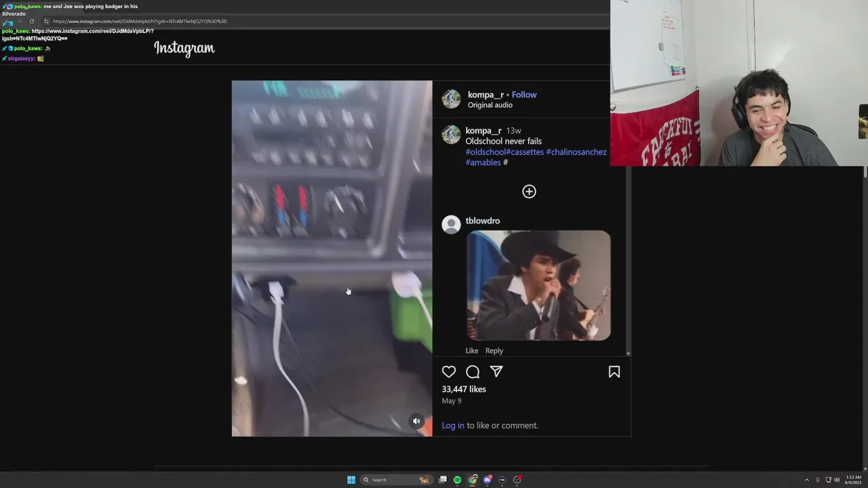Open kompa__r username in the caption
This screenshot has height=488, width=868.
click(x=484, y=131)
